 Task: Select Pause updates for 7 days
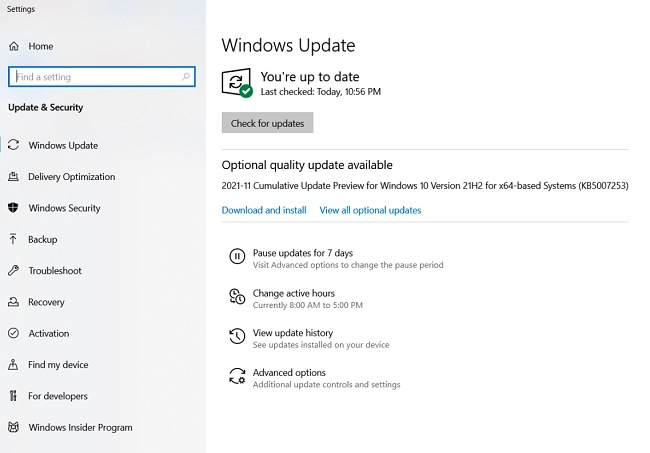[x=303, y=253]
